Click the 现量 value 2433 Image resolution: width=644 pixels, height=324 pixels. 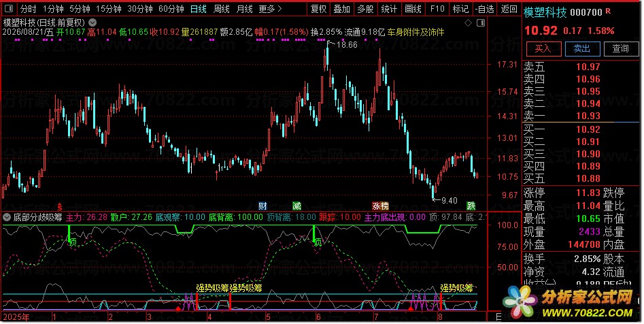[590, 231]
